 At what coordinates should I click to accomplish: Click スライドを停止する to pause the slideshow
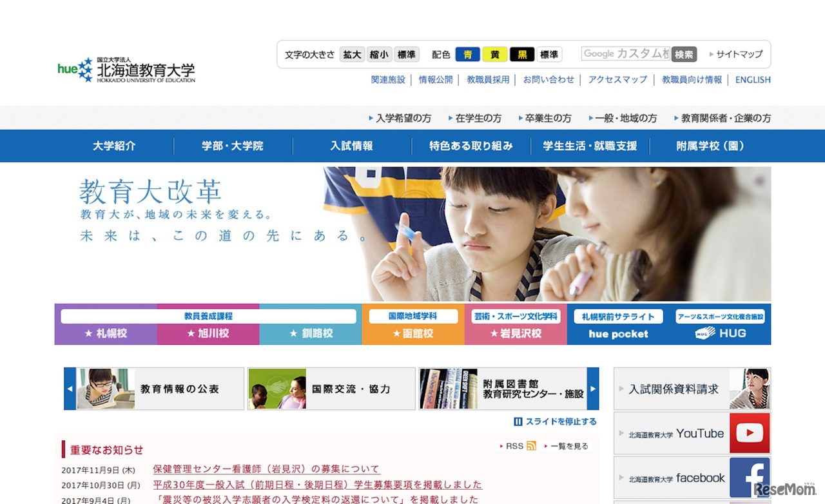pos(555,421)
